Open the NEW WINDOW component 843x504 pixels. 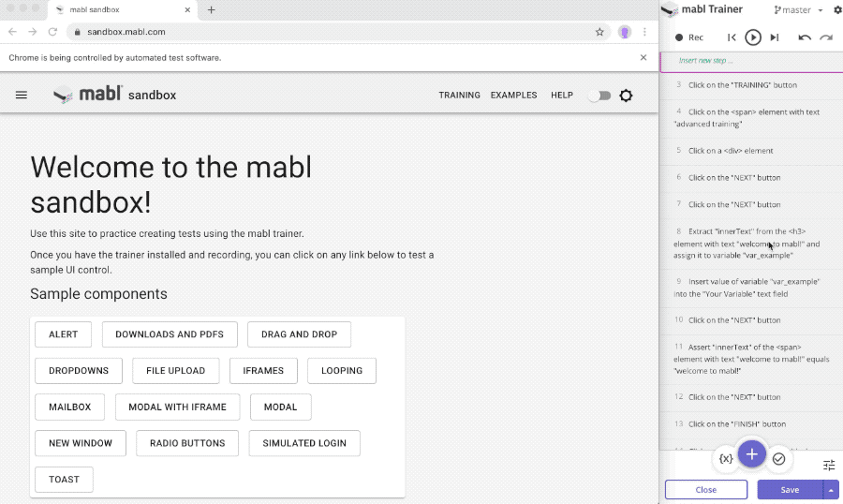[81, 443]
